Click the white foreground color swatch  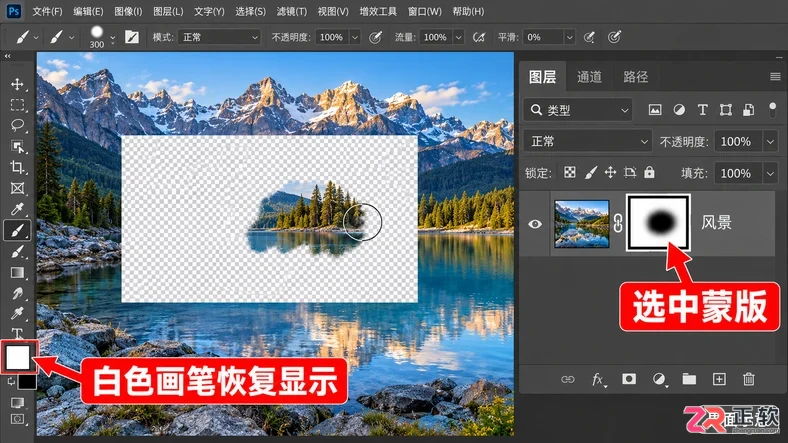tap(18, 357)
